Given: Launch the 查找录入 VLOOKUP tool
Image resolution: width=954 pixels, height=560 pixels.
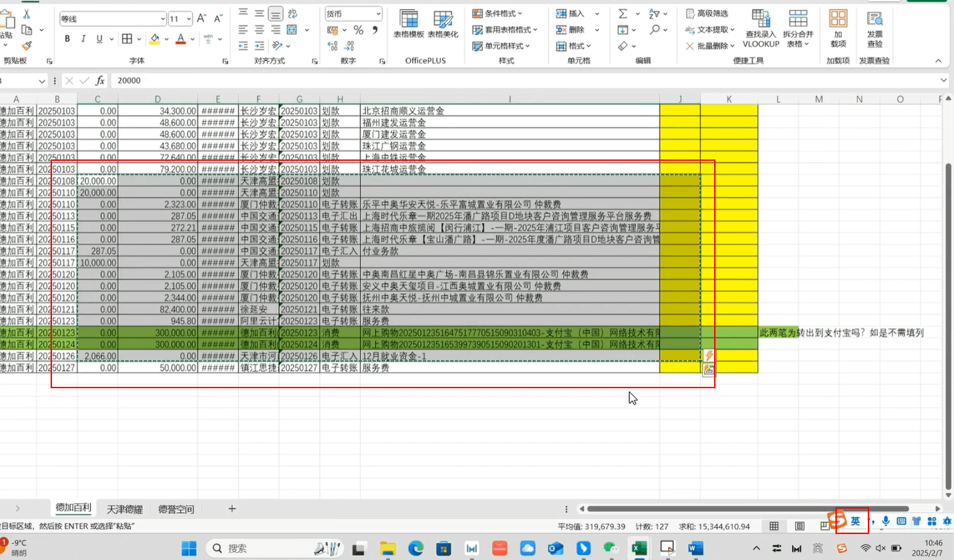Looking at the screenshot, I should [x=760, y=29].
